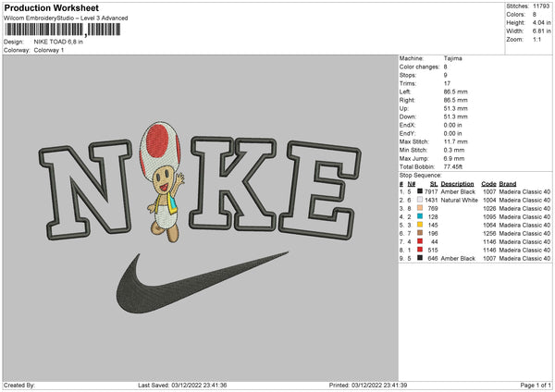This screenshot has width=555, height=392.
Task: Click the Toad character in the design
Action: [161, 182]
